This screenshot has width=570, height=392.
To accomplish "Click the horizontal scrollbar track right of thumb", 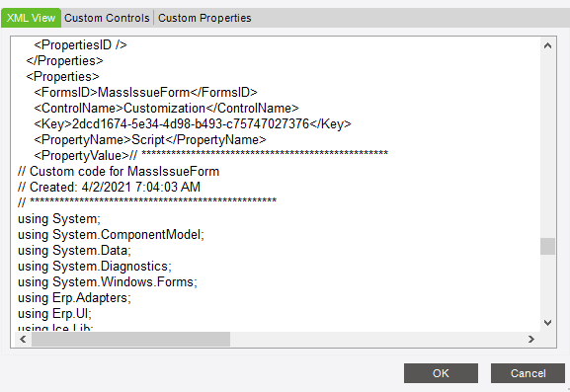I will (377, 339).
